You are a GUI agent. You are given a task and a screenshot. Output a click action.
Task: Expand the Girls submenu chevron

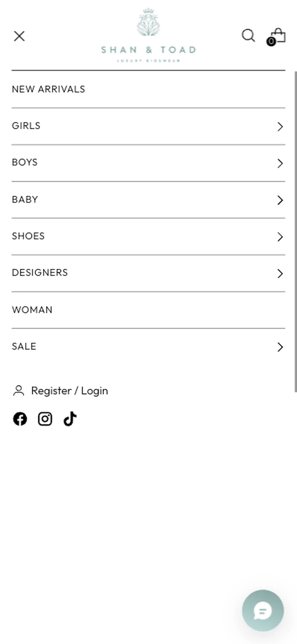(x=280, y=126)
